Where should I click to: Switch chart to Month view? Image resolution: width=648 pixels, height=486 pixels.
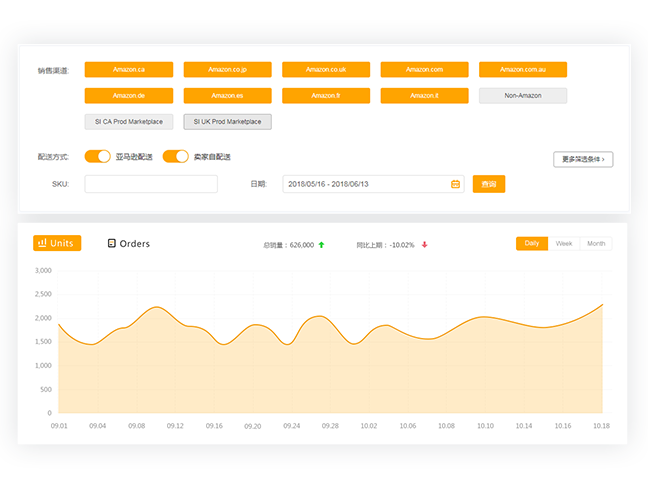596,243
